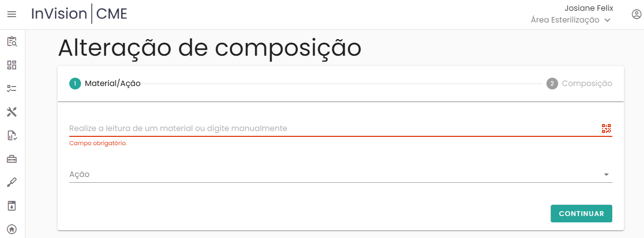Click the washer machine sidebar icon

12,206
